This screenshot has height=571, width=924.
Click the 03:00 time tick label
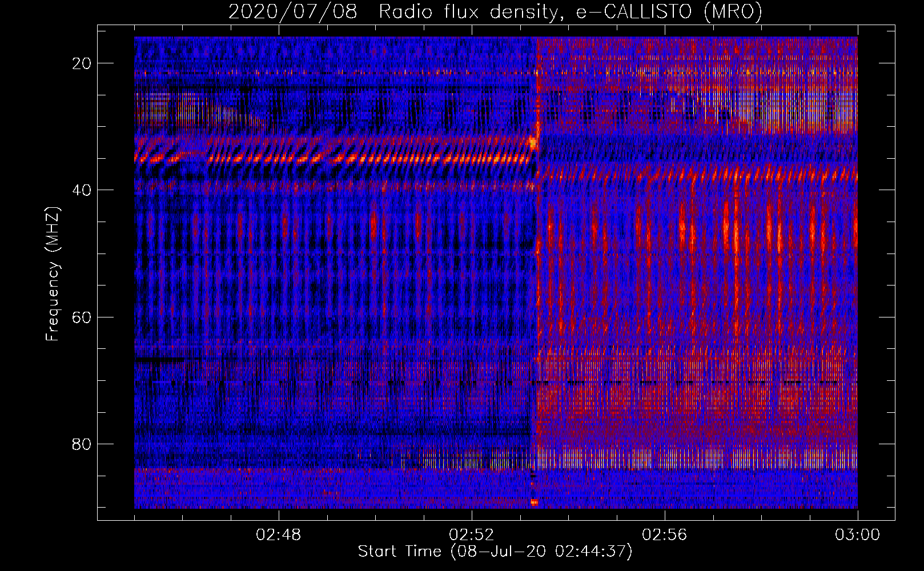pyautogui.click(x=858, y=535)
